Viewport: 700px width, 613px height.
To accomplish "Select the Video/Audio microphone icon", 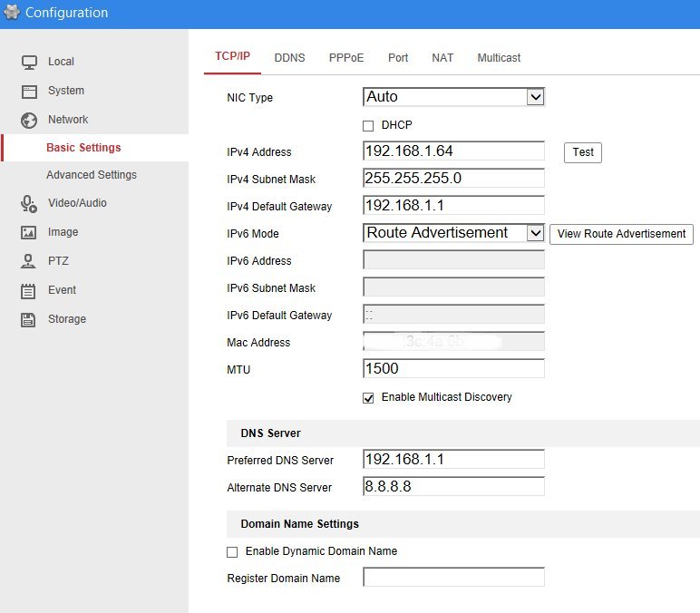I will click(29, 203).
